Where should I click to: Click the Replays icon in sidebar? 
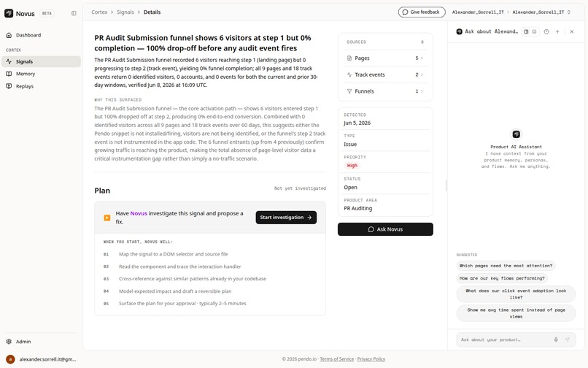pyautogui.click(x=9, y=86)
